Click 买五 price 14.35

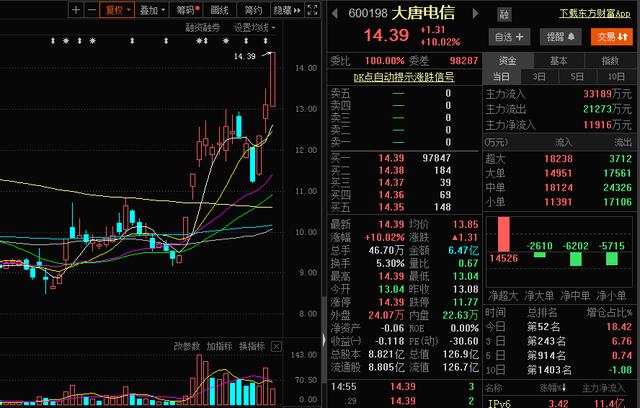click(391, 207)
